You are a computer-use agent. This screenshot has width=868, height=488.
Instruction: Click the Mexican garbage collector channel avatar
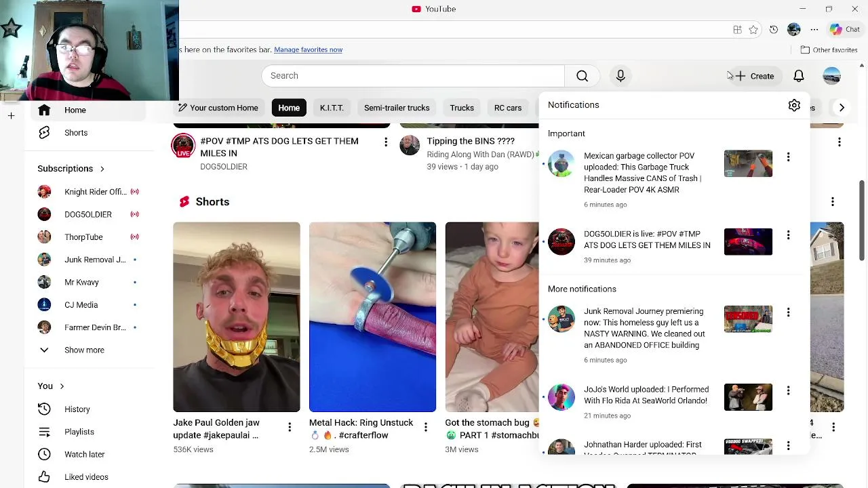pyautogui.click(x=561, y=164)
